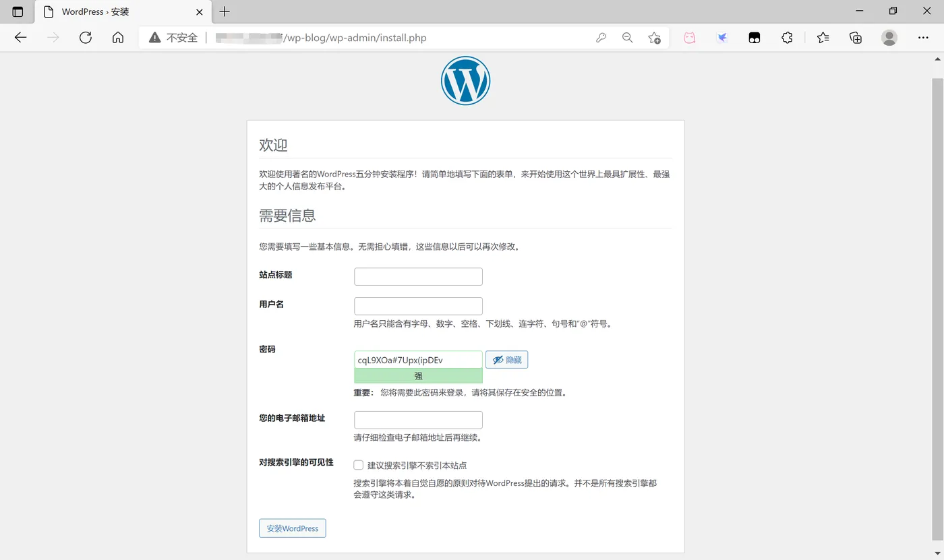Add this page to favorites star icon

tap(654, 38)
